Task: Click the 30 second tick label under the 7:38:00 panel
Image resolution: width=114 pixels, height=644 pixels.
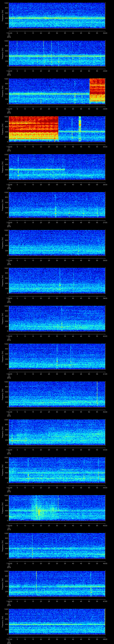Action: click(57, 298)
